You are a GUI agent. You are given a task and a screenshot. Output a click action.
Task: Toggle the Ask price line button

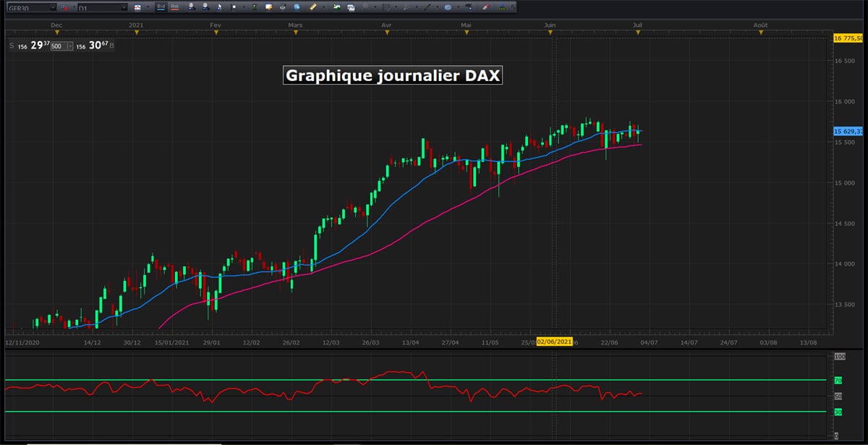pyautogui.click(x=174, y=7)
